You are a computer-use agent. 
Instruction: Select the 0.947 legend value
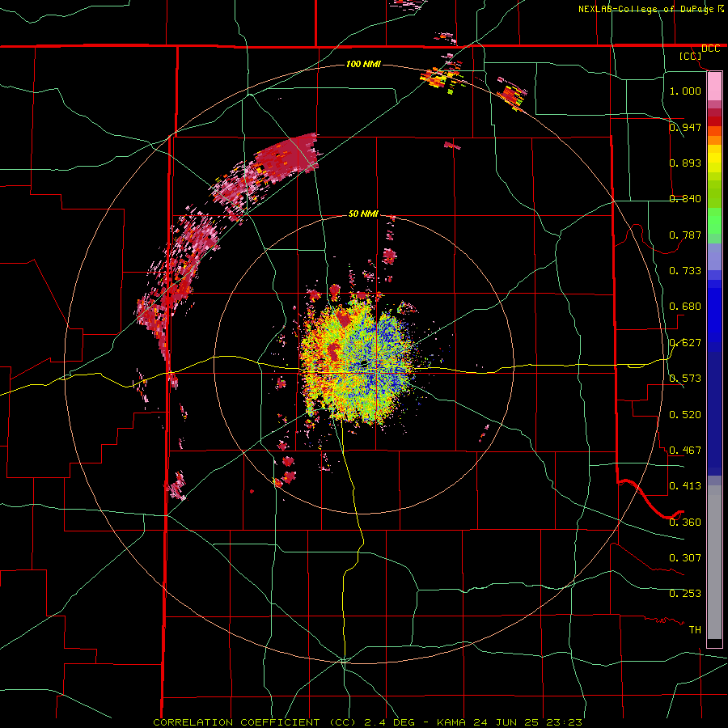pos(685,127)
